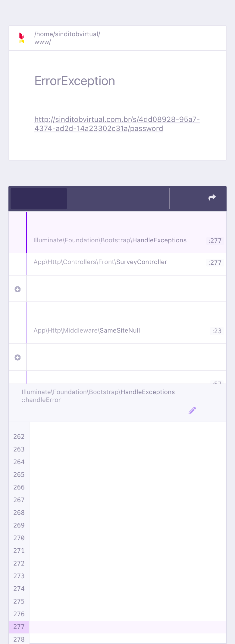235x644 pixels.
Task: Expand collapsed frames above SameSiteNull frame
Action: click(x=18, y=289)
